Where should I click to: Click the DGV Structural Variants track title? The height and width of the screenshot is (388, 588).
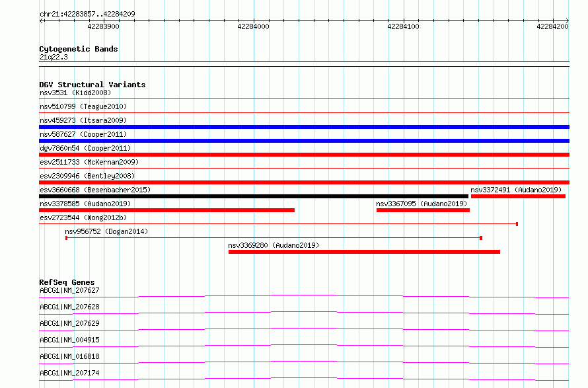[92, 85]
